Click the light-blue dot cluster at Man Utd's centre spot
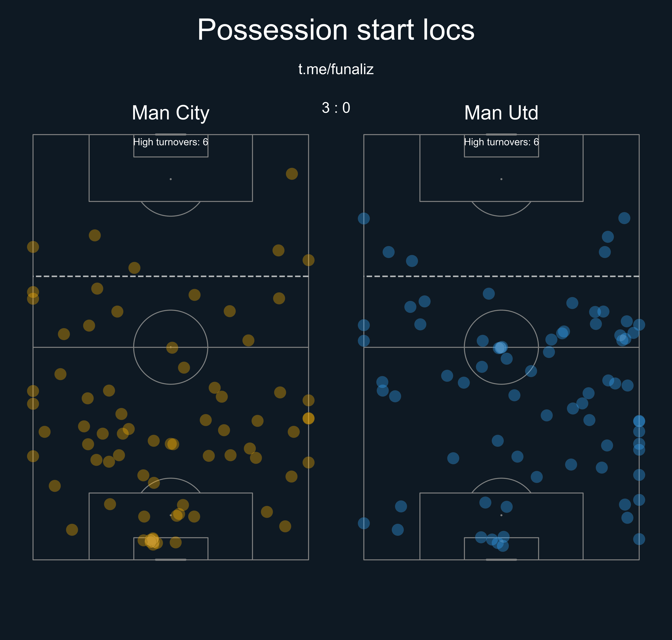This screenshot has width=672, height=640. [500, 348]
